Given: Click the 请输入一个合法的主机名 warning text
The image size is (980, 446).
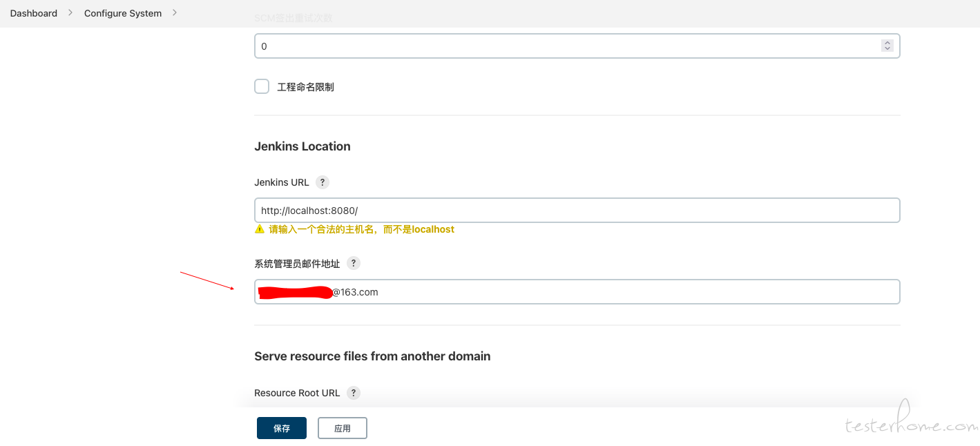Looking at the screenshot, I should [361, 229].
